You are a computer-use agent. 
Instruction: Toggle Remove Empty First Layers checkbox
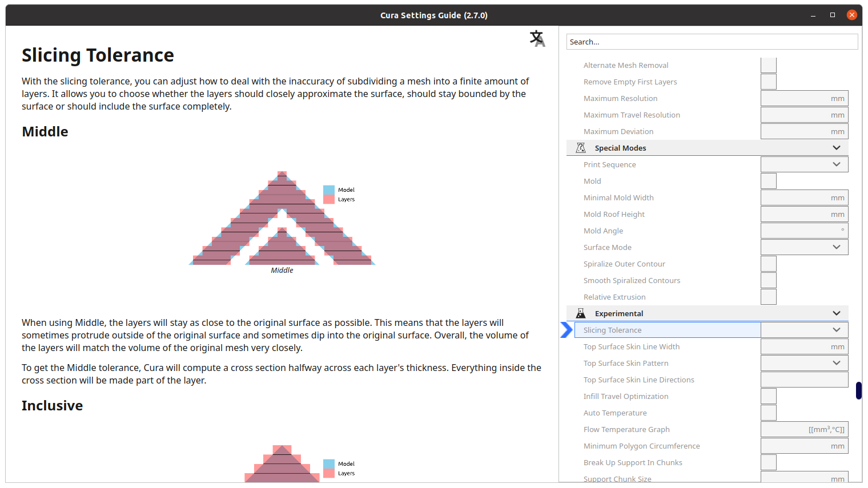pos(769,82)
